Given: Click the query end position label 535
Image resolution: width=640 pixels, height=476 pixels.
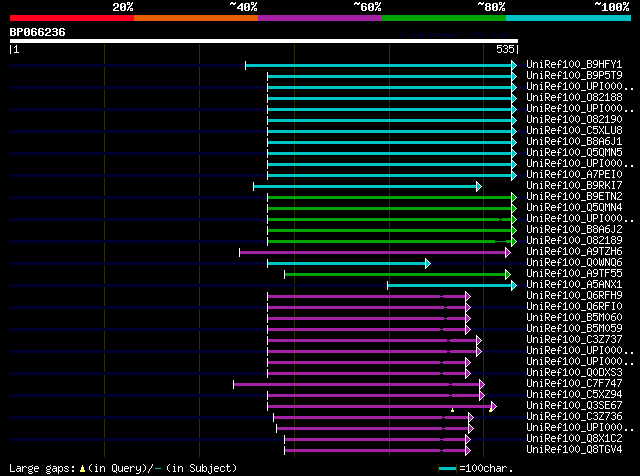Looking at the screenshot, I should (x=505, y=49).
